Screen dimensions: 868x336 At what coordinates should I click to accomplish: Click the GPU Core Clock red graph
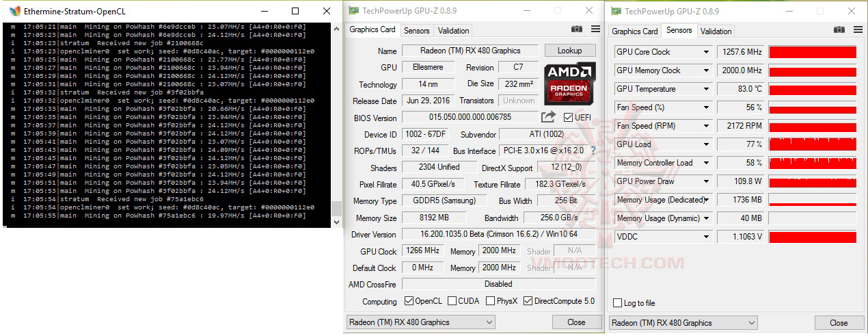813,52
